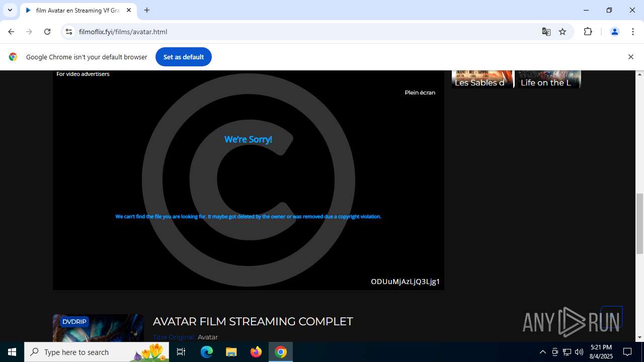Open the notifications action center
The image size is (644, 362).
coord(627,352)
